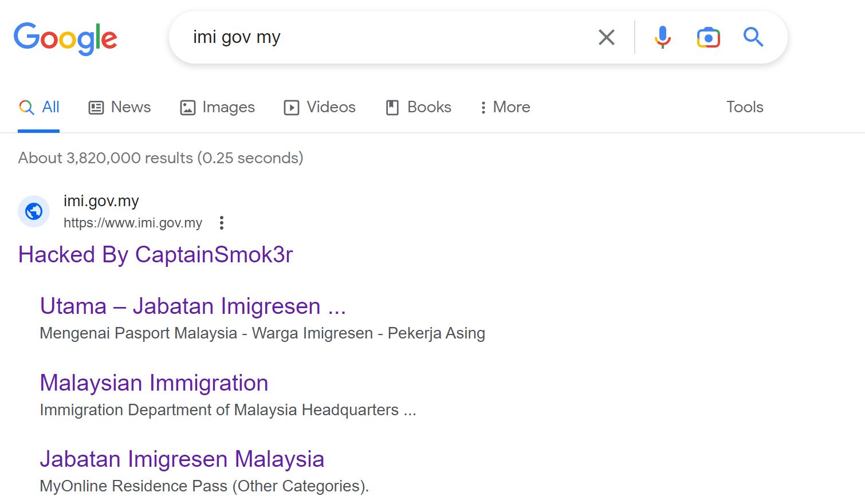
Task: Click the blue magnifier search button
Action: [753, 37]
